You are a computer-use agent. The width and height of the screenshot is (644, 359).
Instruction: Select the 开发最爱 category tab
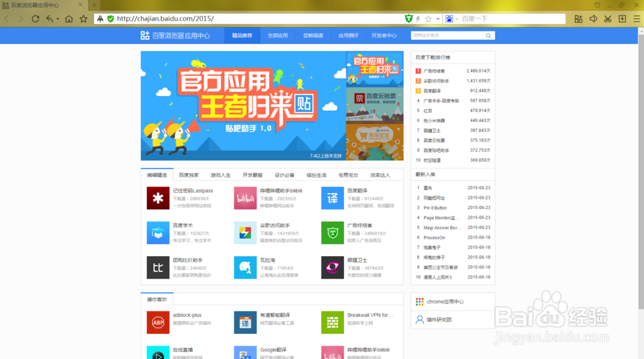(x=252, y=175)
